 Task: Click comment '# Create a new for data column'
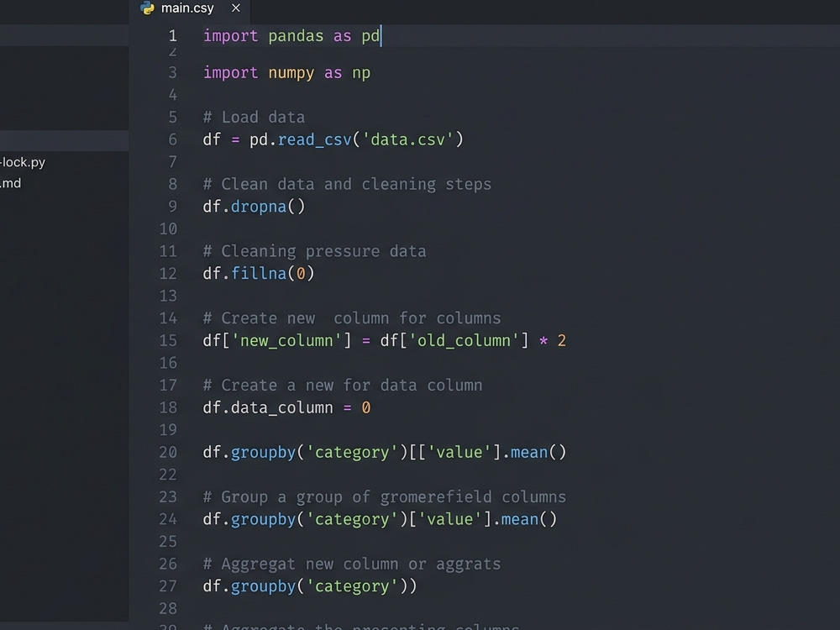(343, 386)
